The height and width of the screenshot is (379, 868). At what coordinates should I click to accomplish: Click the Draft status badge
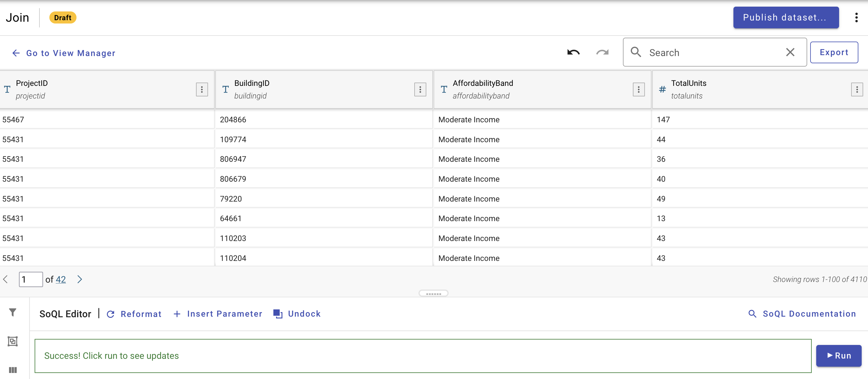63,17
